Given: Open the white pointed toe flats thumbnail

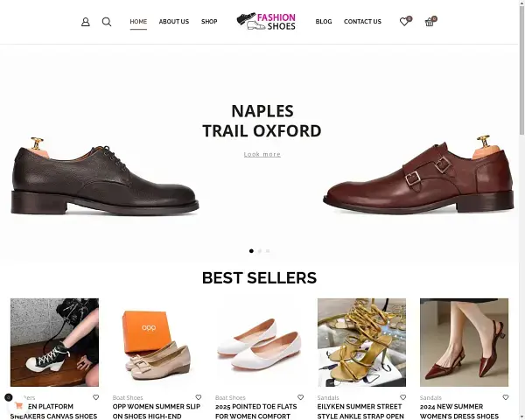Looking at the screenshot, I should (259, 342).
